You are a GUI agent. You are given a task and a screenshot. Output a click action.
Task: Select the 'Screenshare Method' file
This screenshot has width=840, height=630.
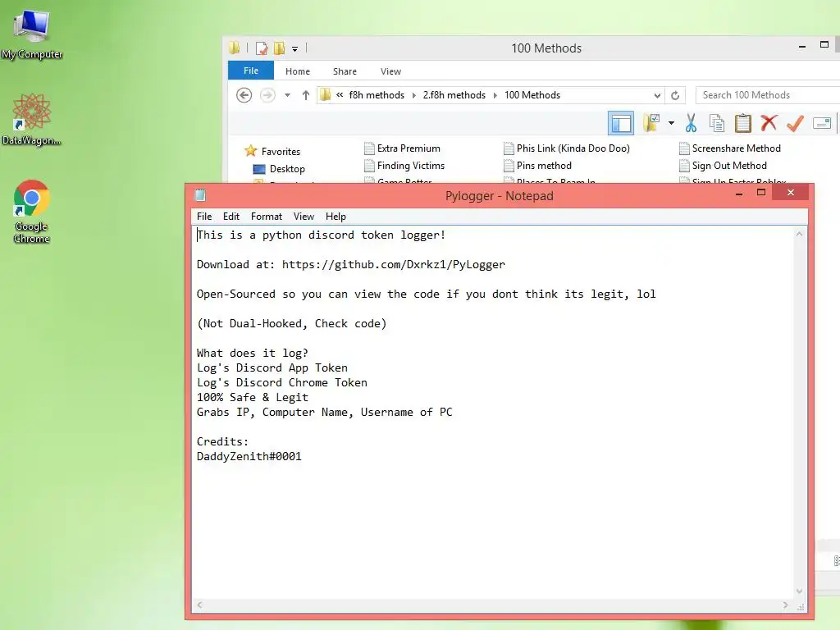pos(729,148)
